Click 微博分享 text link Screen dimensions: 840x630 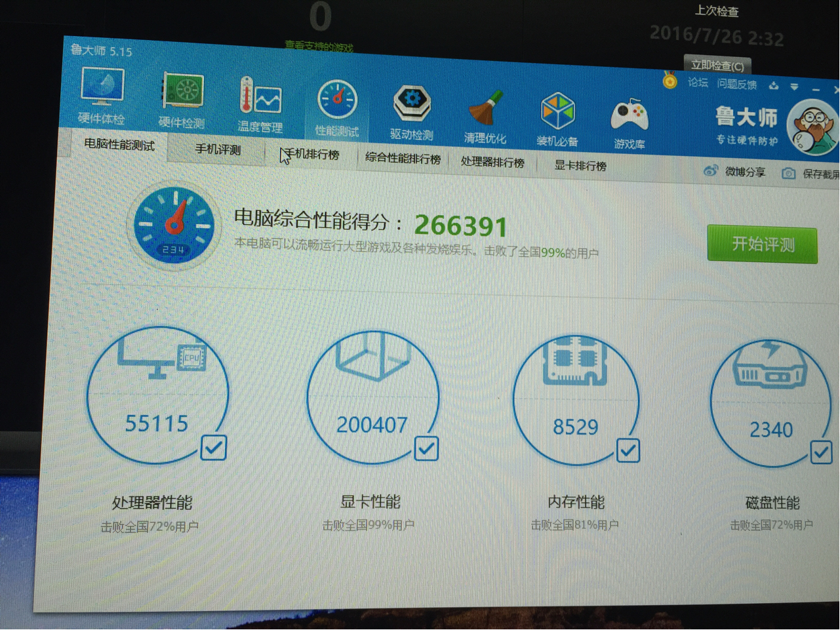click(x=745, y=172)
